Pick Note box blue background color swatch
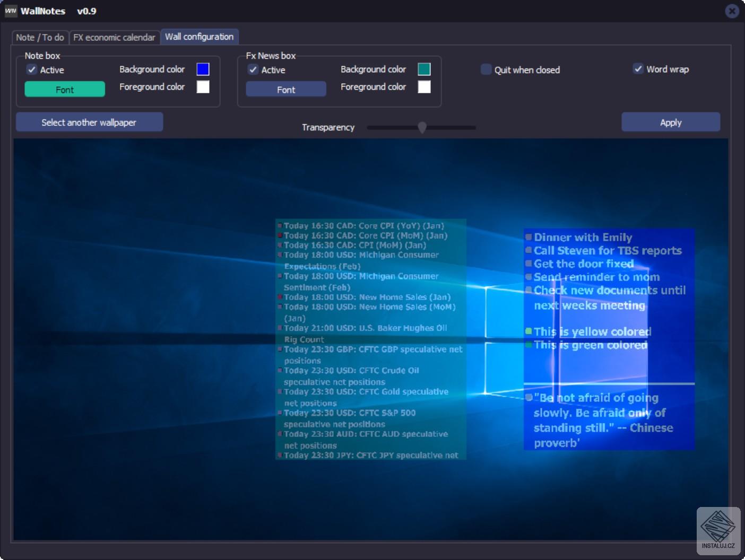Screen dimensions: 745x560 click(203, 69)
